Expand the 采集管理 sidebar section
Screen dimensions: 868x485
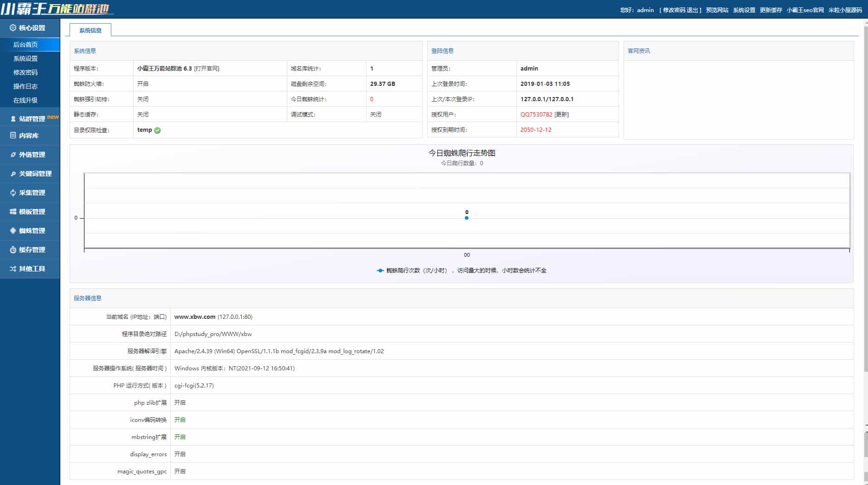(32, 193)
